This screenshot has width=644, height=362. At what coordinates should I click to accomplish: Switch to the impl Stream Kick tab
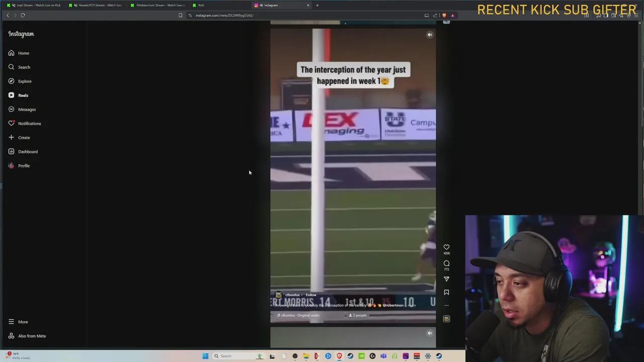34,5
